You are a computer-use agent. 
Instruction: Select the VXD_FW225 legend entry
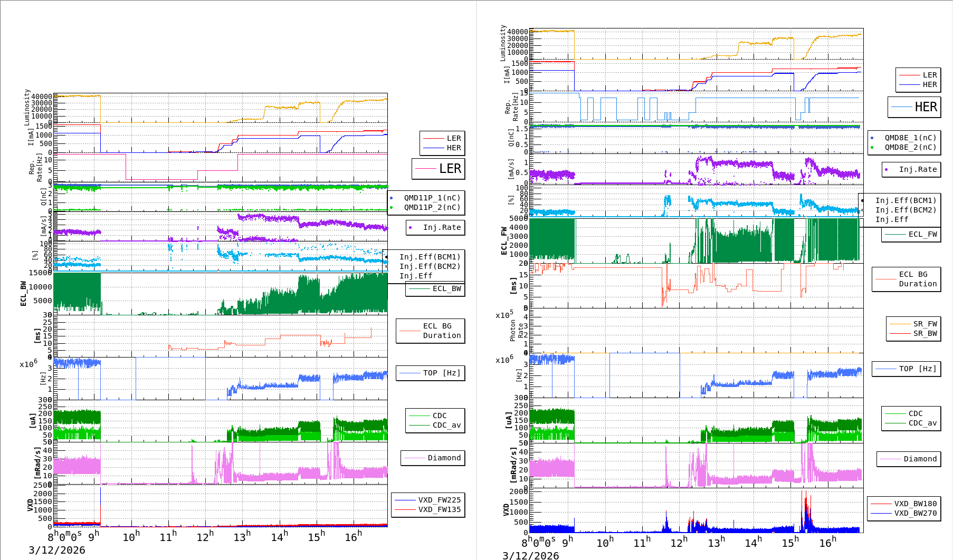tap(439, 500)
